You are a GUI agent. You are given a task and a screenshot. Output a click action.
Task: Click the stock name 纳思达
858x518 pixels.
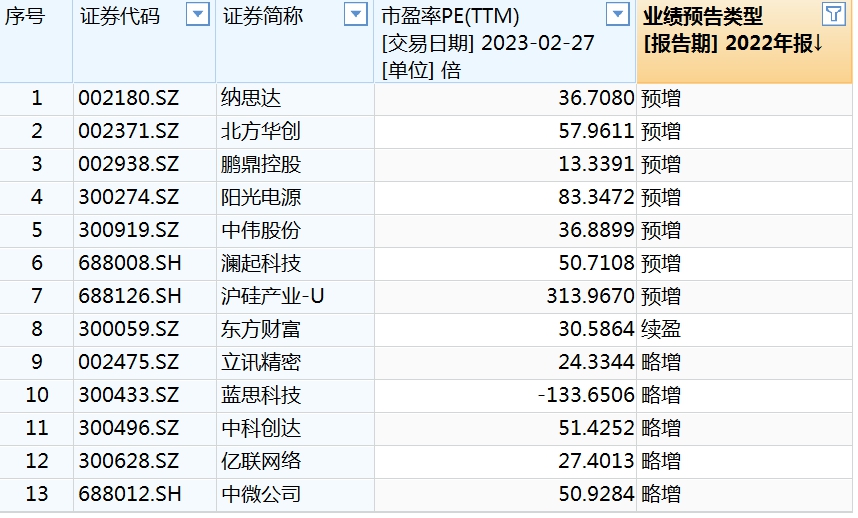(251, 98)
